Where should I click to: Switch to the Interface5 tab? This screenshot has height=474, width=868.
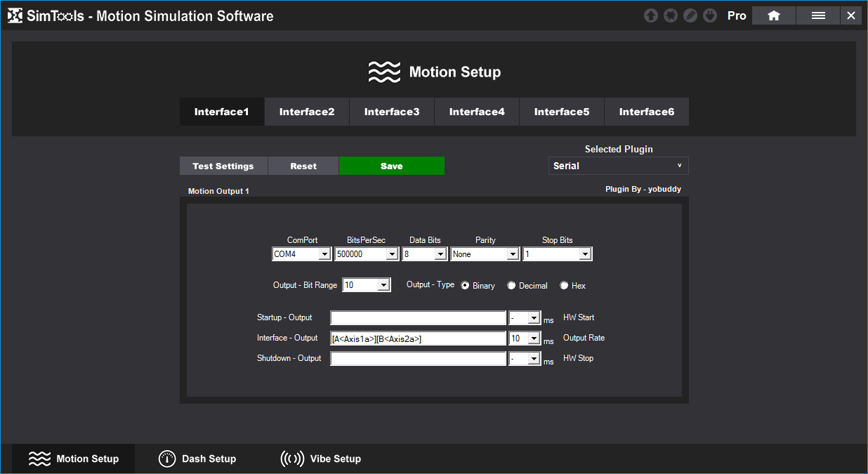pyautogui.click(x=562, y=112)
